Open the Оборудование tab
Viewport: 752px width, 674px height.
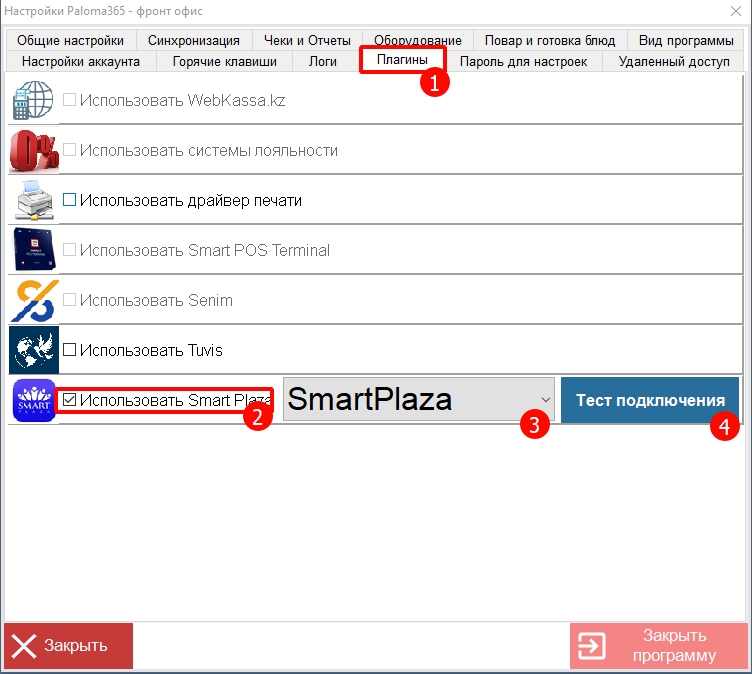pos(417,41)
